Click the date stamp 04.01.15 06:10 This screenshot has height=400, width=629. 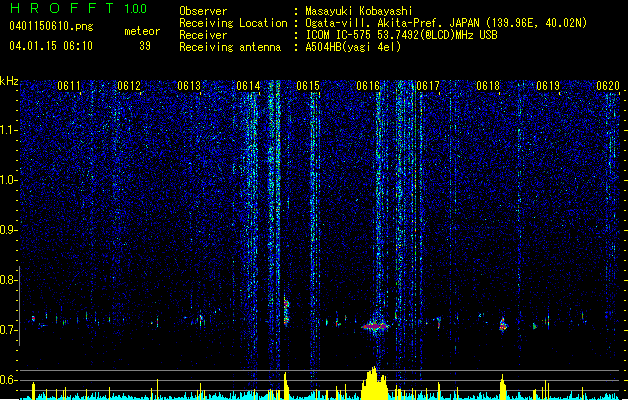pyautogui.click(x=51, y=46)
